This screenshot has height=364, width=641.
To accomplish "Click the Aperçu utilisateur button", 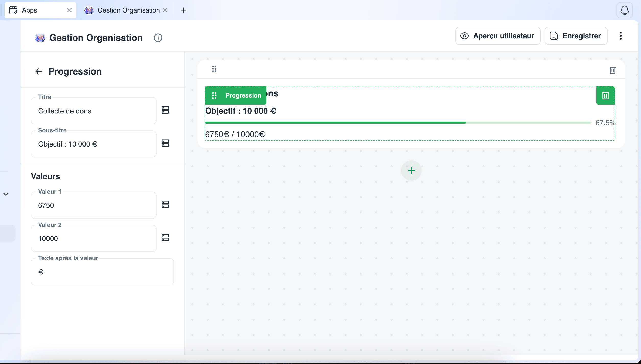I will [x=498, y=36].
